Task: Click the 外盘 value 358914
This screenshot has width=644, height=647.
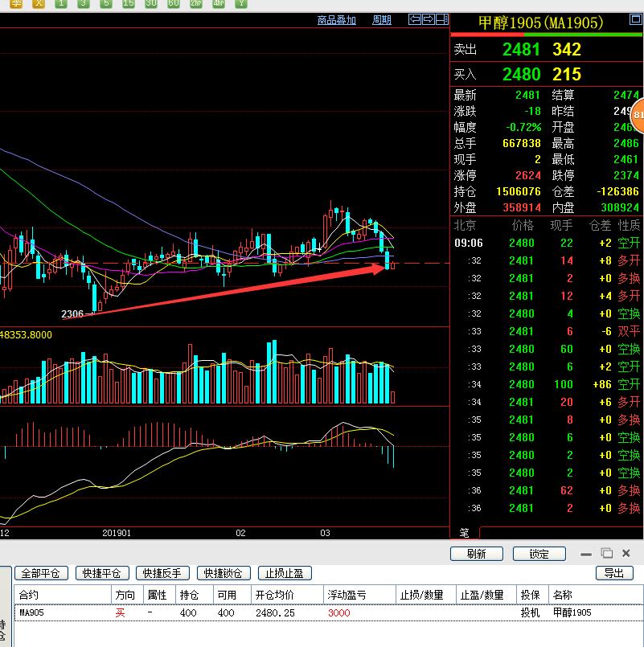Action: coord(522,207)
